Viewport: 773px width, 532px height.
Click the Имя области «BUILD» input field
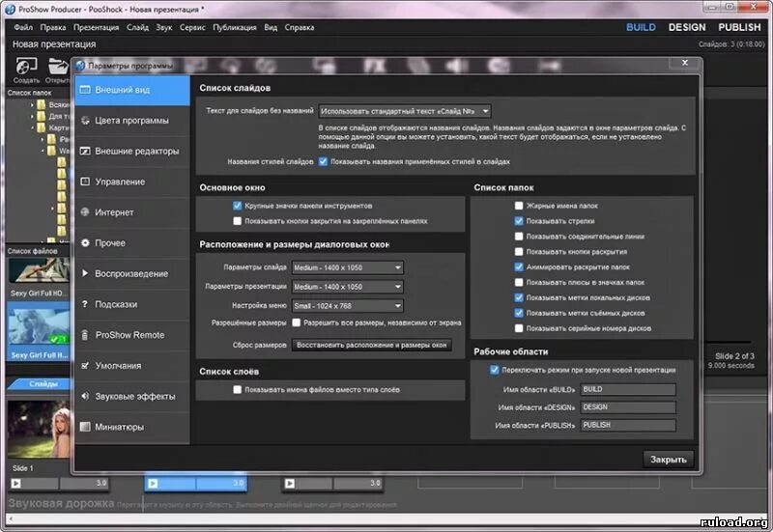tap(628, 389)
